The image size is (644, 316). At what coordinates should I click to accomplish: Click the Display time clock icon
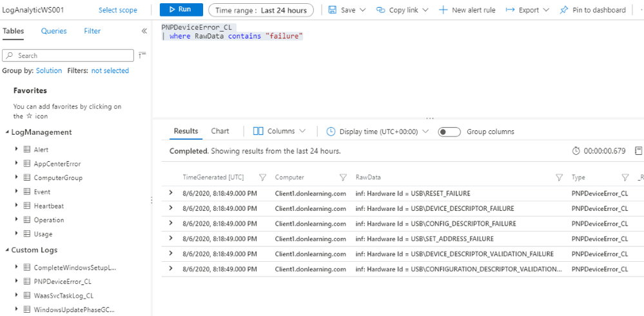tap(331, 132)
